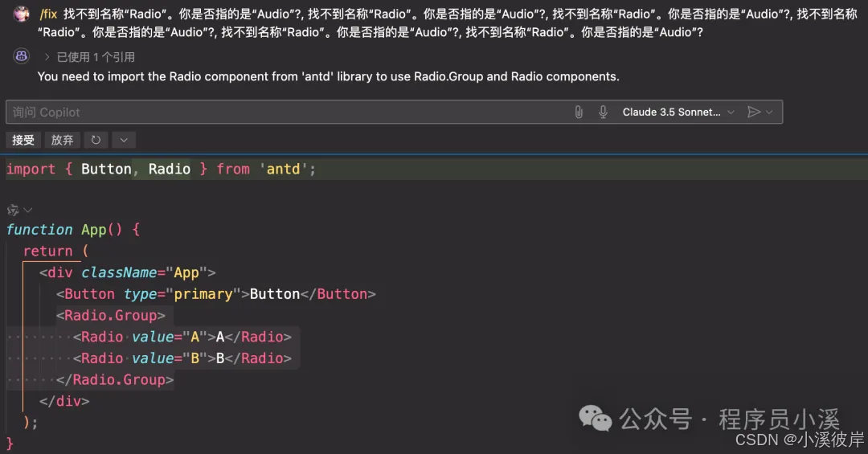868x454 pixels.
Task: Click the user avatar icon
Action: 22,14
